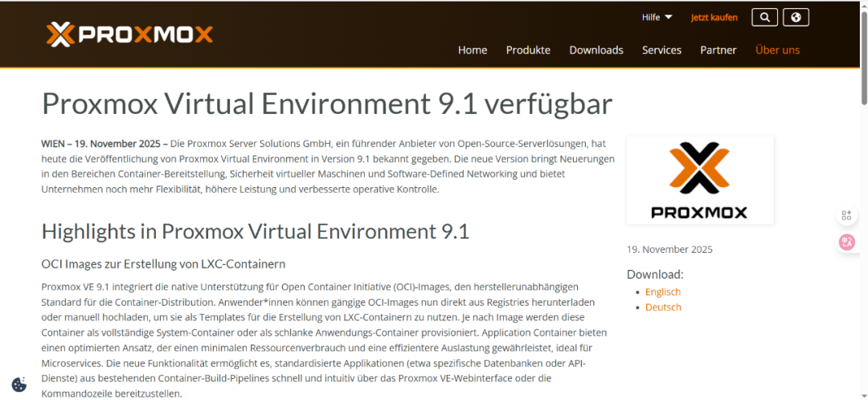Open the Services menu
This screenshot has height=400, width=868.
coord(661,50)
